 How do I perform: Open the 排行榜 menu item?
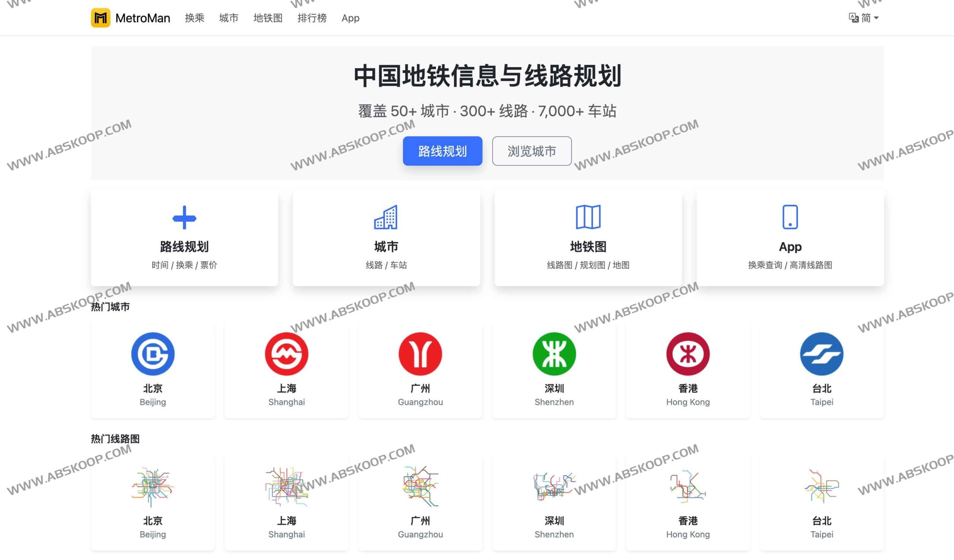click(x=313, y=18)
